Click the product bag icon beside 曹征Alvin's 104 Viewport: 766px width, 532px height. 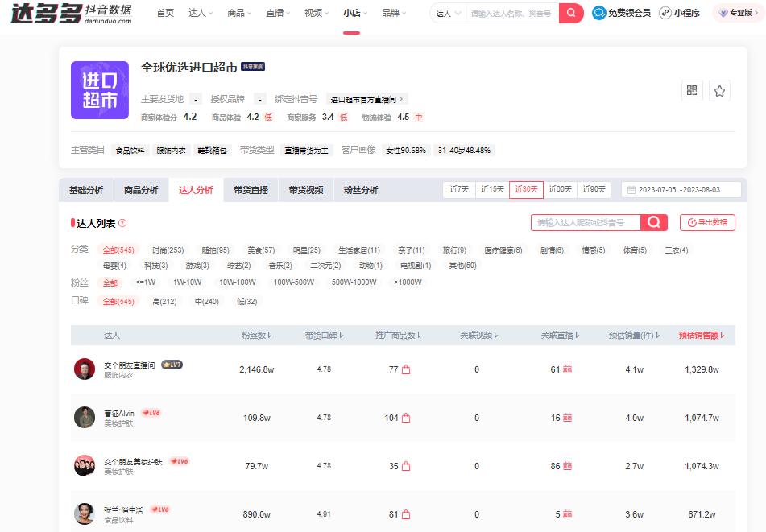tap(404, 418)
